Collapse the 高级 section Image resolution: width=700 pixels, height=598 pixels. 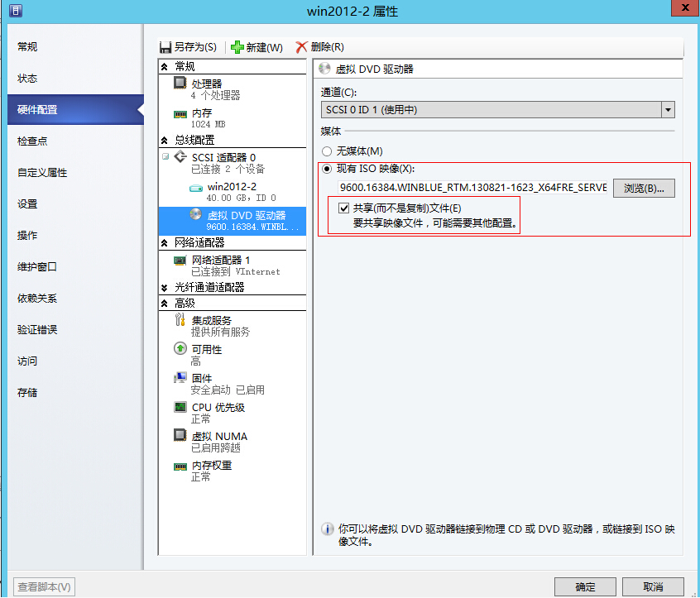tap(165, 304)
